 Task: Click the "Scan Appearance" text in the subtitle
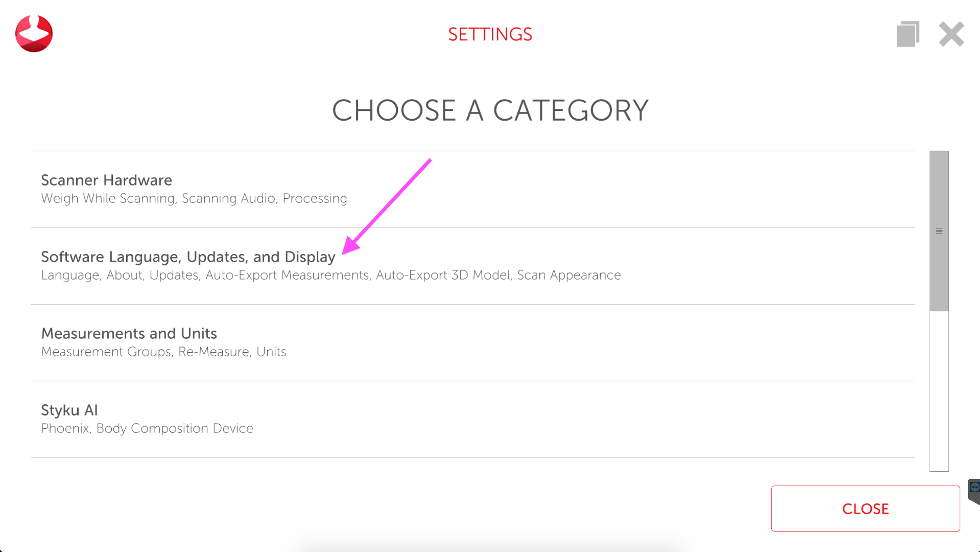(569, 275)
